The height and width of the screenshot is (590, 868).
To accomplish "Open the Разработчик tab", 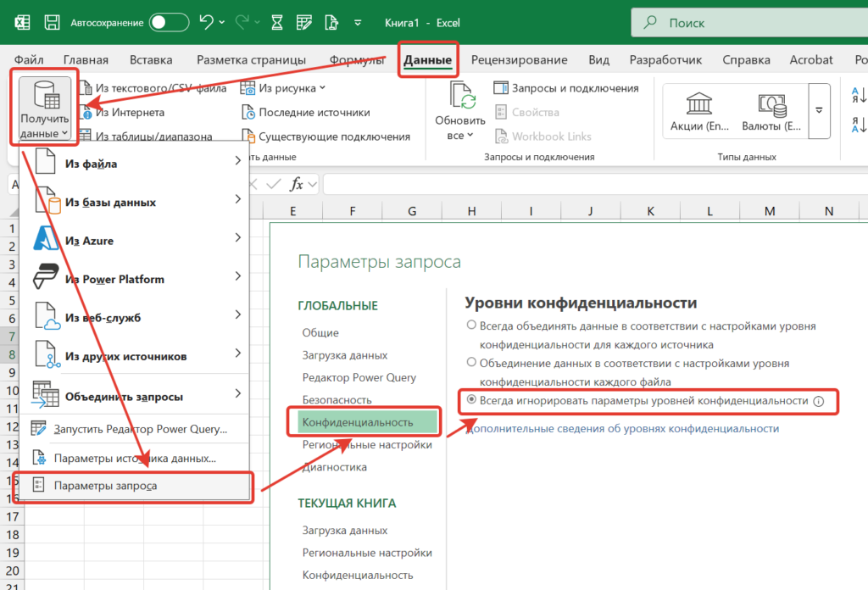I will pyautogui.click(x=665, y=60).
